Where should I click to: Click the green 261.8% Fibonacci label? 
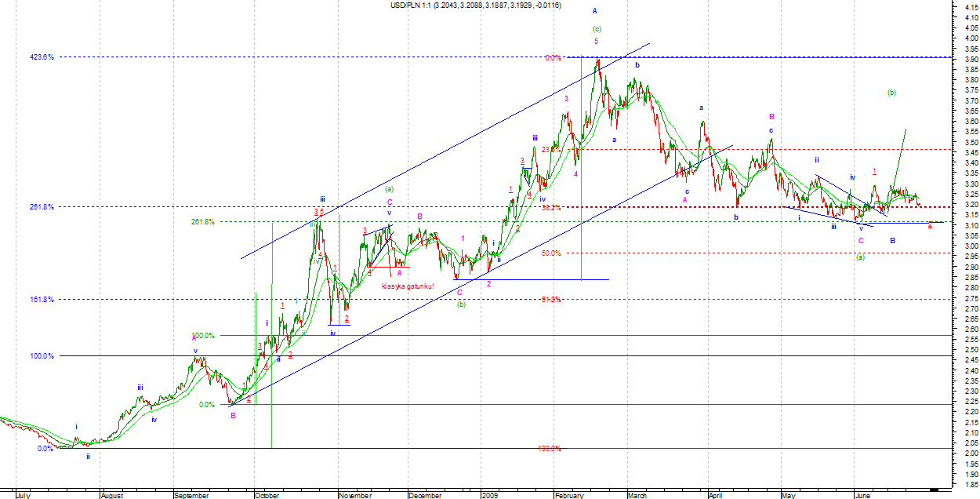pyautogui.click(x=202, y=222)
